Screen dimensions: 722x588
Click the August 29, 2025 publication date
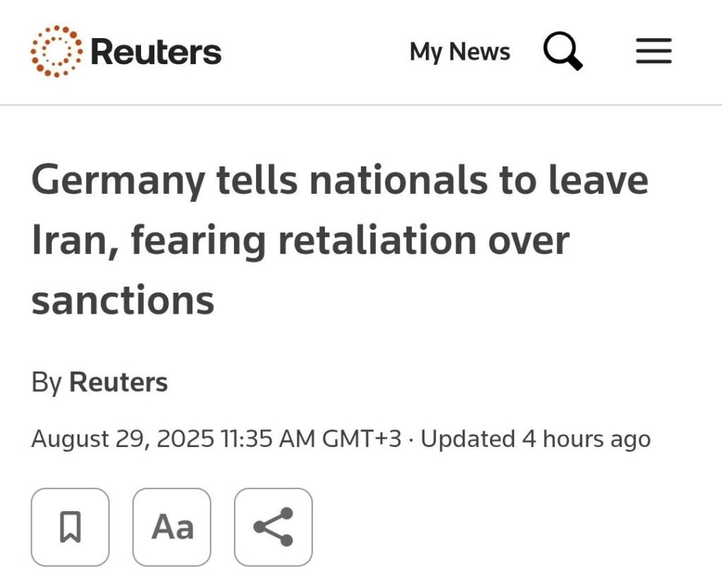123,439
